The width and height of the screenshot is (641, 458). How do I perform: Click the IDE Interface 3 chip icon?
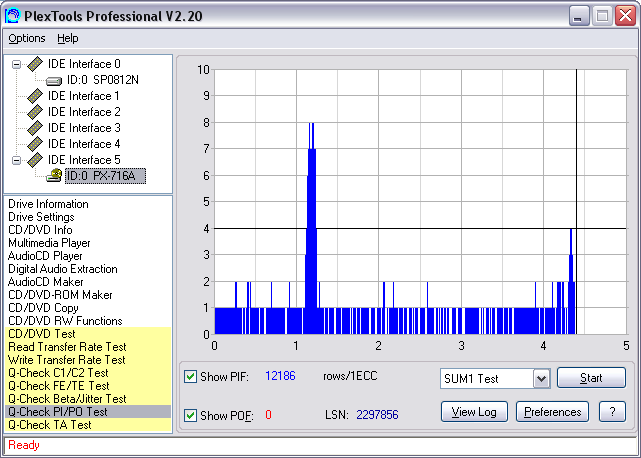click(x=35, y=128)
